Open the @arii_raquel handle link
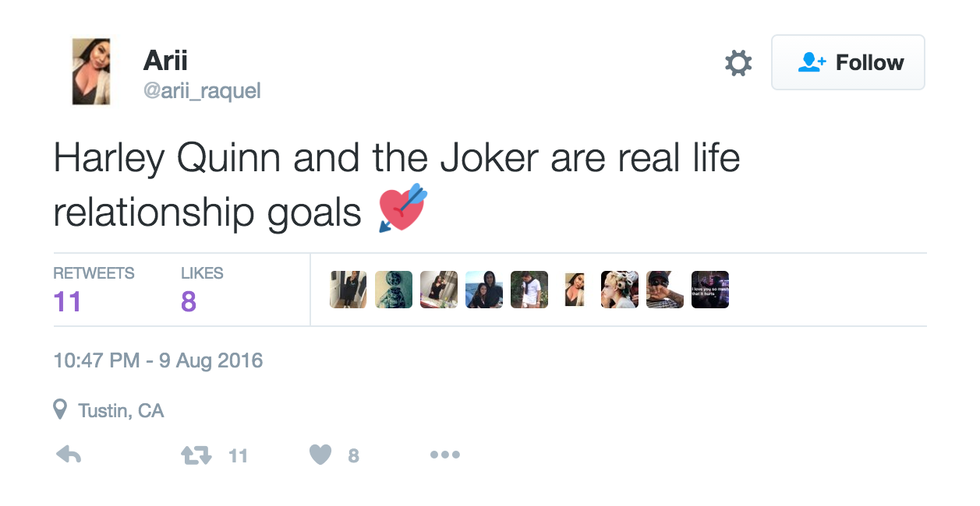Screen dimensions: 980x506 (201, 90)
